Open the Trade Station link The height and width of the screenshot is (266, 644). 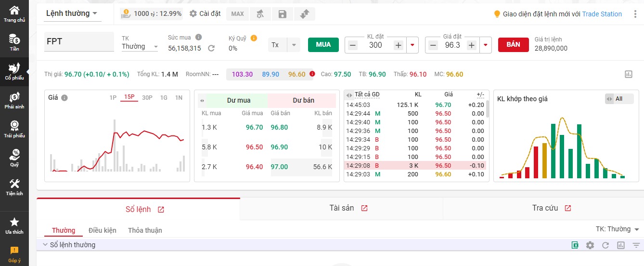click(602, 14)
